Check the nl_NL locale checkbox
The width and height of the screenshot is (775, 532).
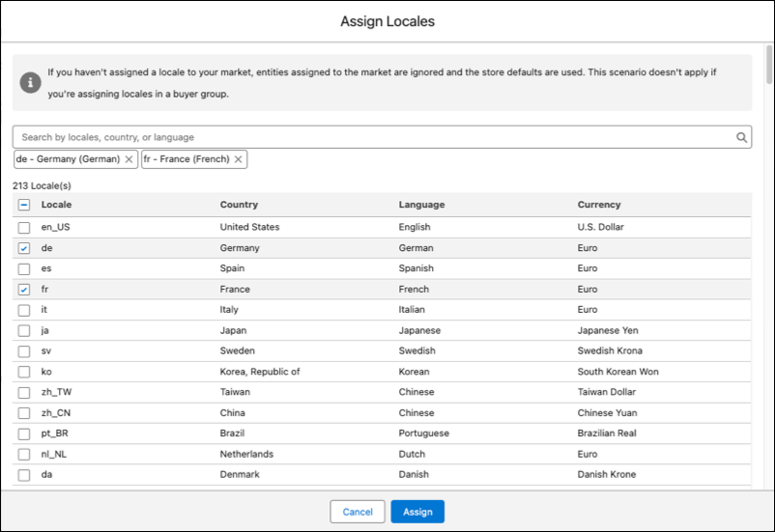(24, 455)
